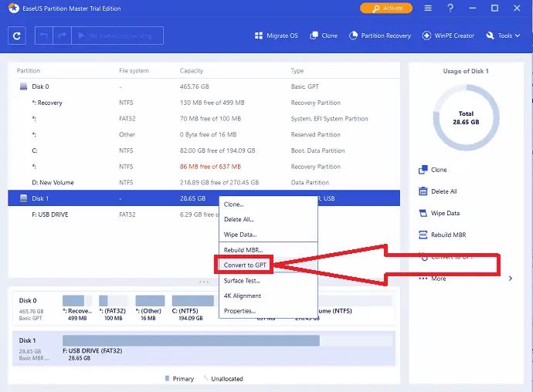Image resolution: width=533 pixels, height=392 pixels.
Task: Click the Primary legend swatch
Action: tap(167, 378)
